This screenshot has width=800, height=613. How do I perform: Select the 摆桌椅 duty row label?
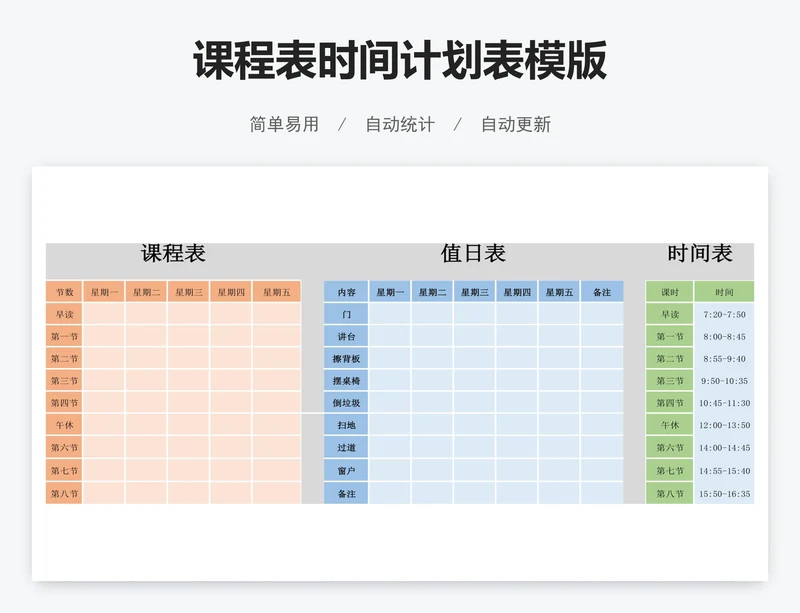pyautogui.click(x=346, y=381)
